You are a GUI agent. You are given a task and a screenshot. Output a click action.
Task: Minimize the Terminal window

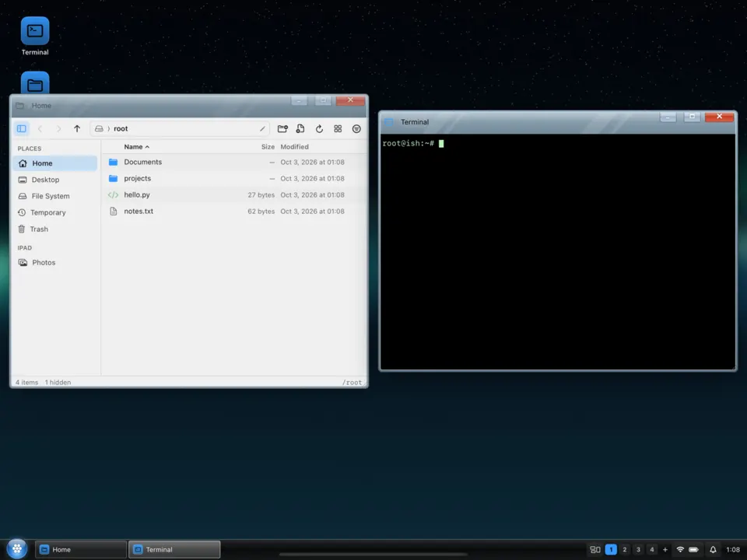(x=668, y=117)
